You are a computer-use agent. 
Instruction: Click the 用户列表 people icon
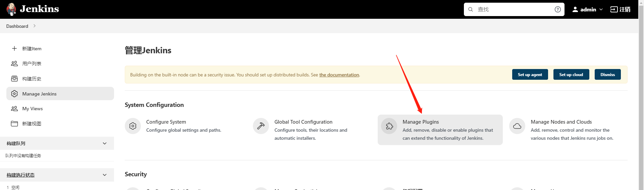pyautogui.click(x=14, y=63)
